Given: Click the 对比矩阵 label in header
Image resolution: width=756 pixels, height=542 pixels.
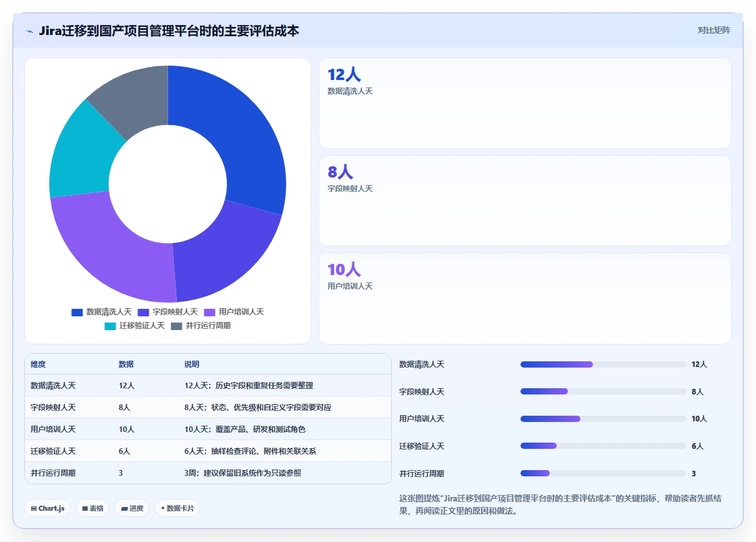Looking at the screenshot, I should point(714,30).
